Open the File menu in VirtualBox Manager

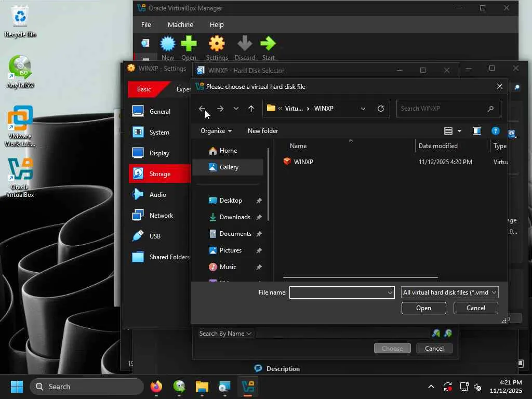click(146, 25)
